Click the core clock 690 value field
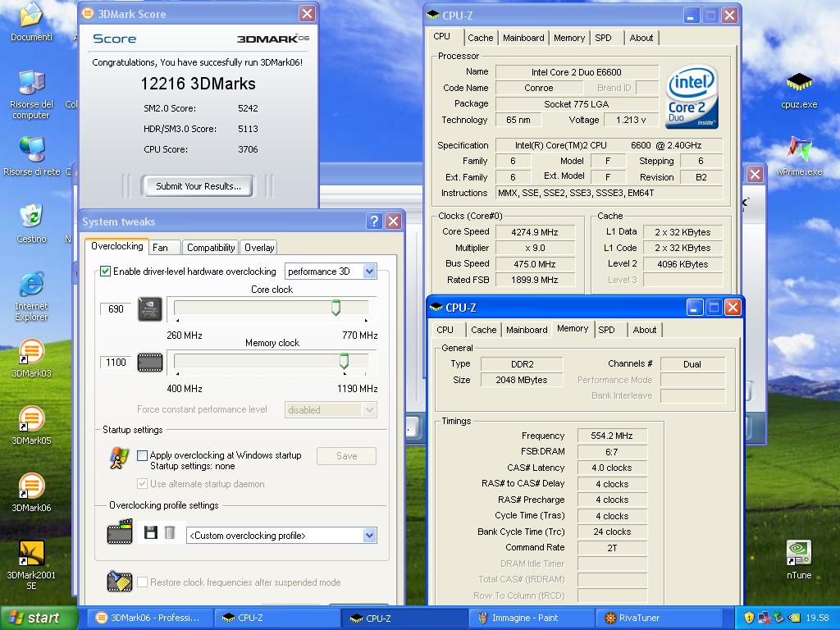This screenshot has width=840, height=630. pos(116,309)
